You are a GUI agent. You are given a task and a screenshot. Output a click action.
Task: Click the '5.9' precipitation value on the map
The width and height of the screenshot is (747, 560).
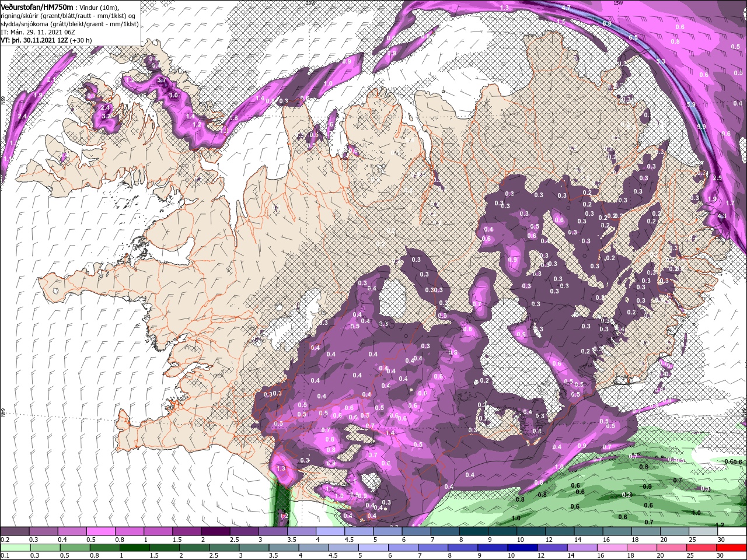pyautogui.click(x=692, y=104)
